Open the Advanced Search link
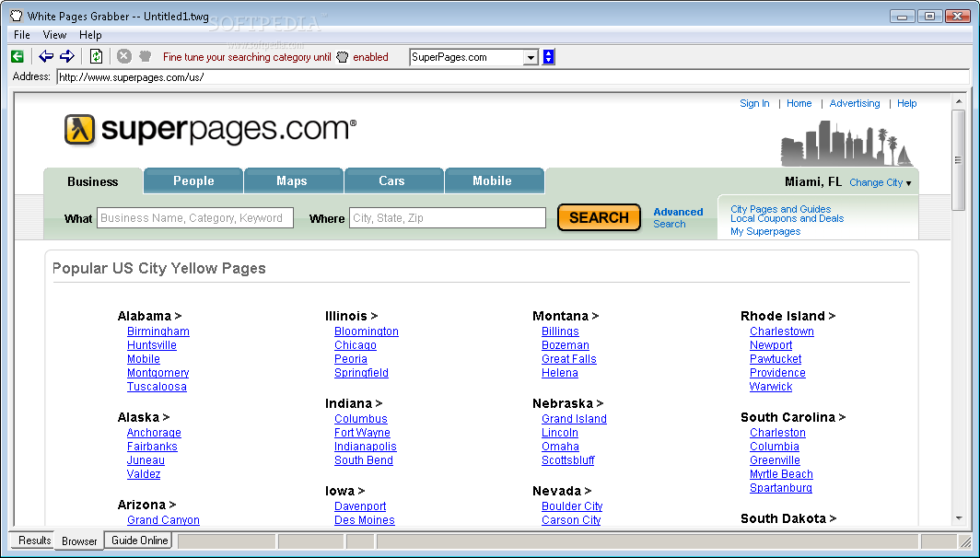Screen dimensions: 980x558 click(678, 217)
